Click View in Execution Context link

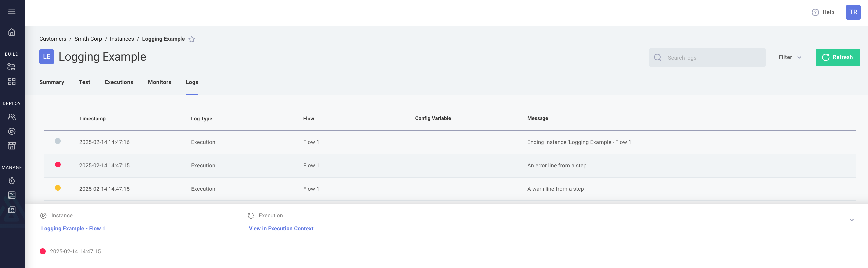click(x=281, y=229)
